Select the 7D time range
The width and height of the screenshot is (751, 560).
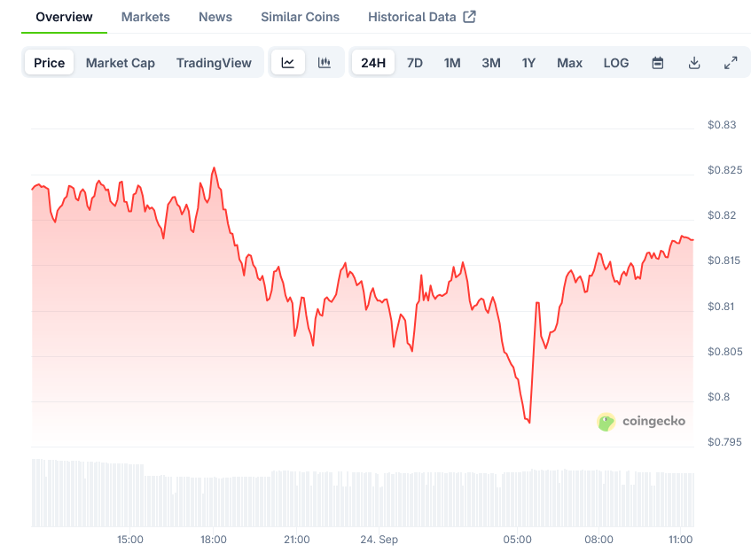[x=415, y=63]
